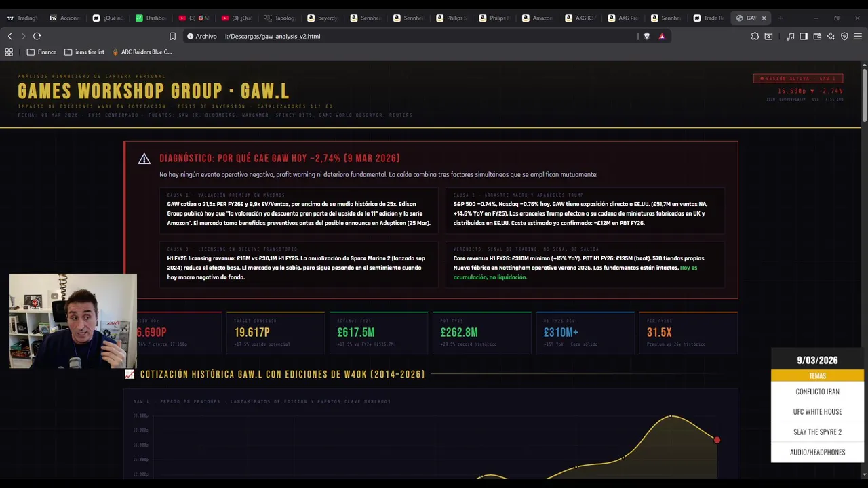This screenshot has height=488, width=868.
Task: Click the £262.8M PBT card
Action: [x=481, y=333]
